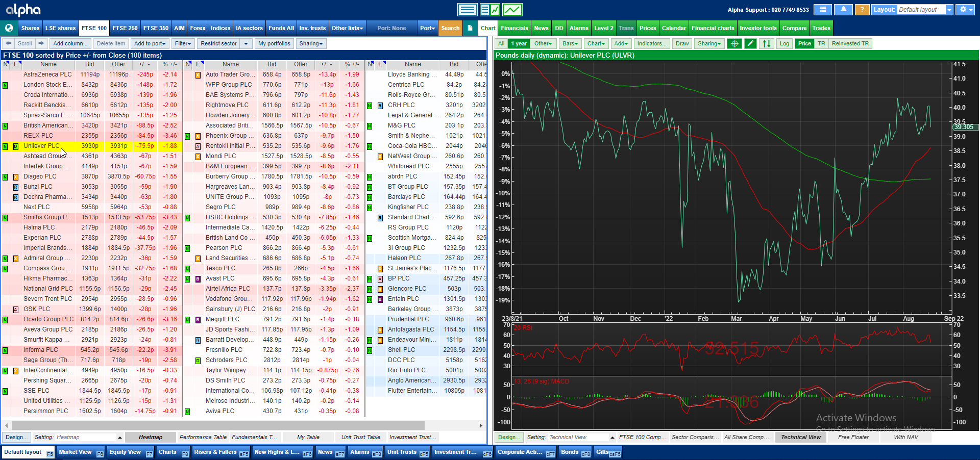Click the yellow event icon beside Diageo PLC

[x=16, y=177]
